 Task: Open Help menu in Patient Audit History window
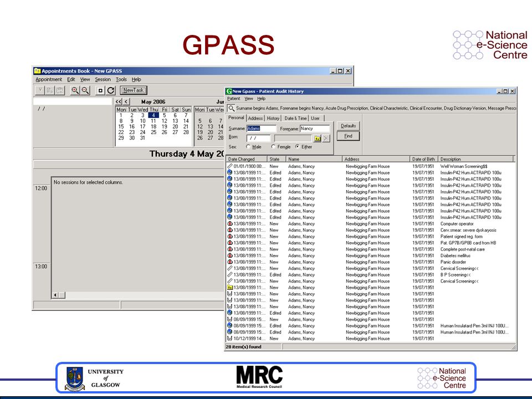[x=261, y=99]
